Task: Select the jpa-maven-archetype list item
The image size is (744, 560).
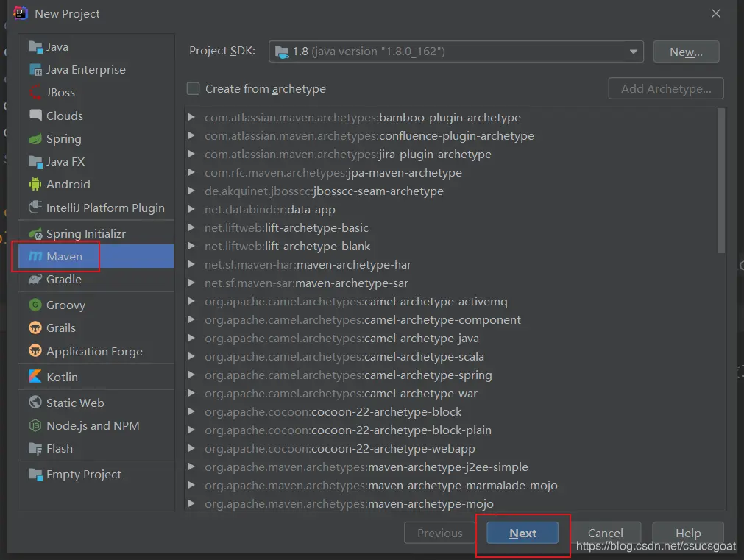Action: (x=333, y=173)
